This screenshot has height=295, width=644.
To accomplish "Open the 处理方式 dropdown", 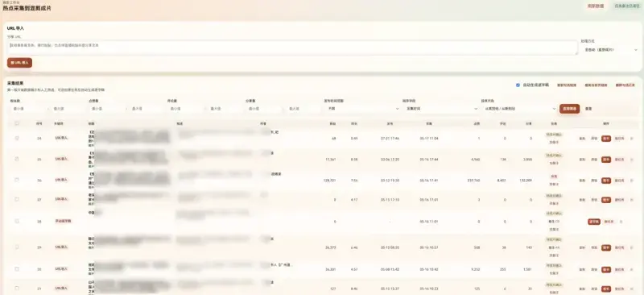I will coord(611,49).
